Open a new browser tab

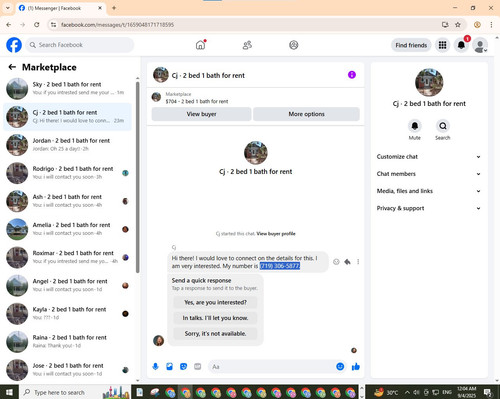(114, 8)
